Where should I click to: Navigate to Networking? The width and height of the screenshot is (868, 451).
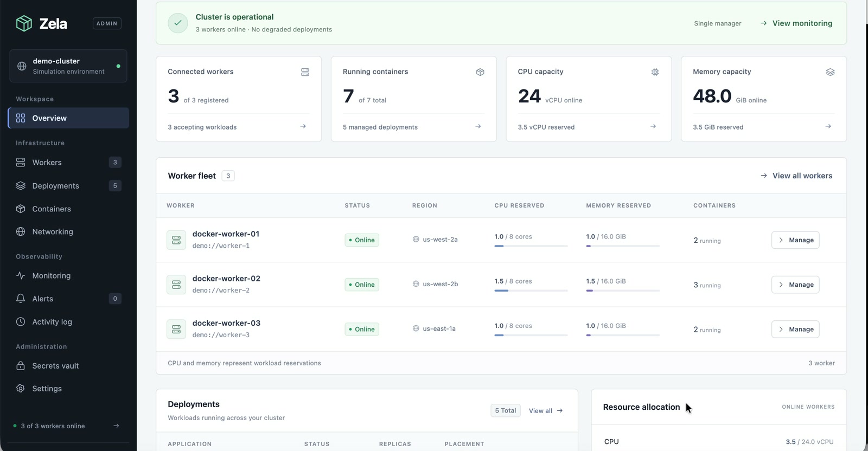tap(68, 231)
